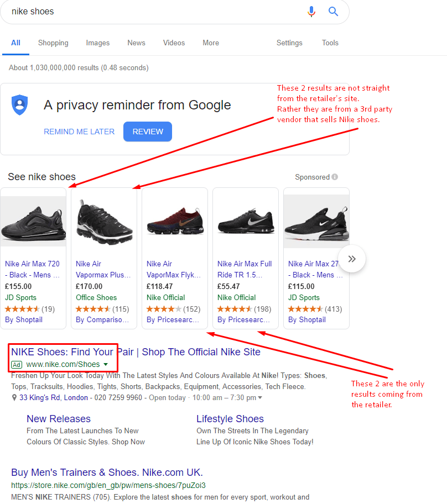Switch to the Shopping tab
The width and height of the screenshot is (447, 504).
coord(53,43)
